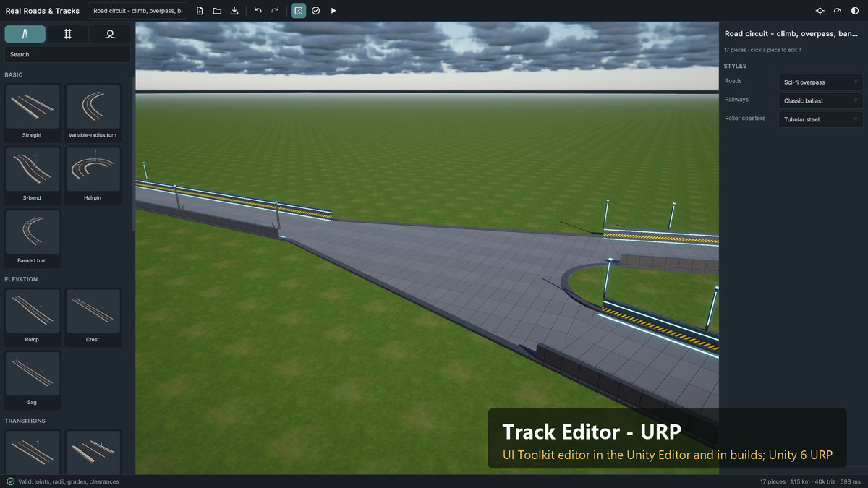The width and height of the screenshot is (868, 488).
Task: Open the Roads style dropdown
Action: tap(820, 82)
